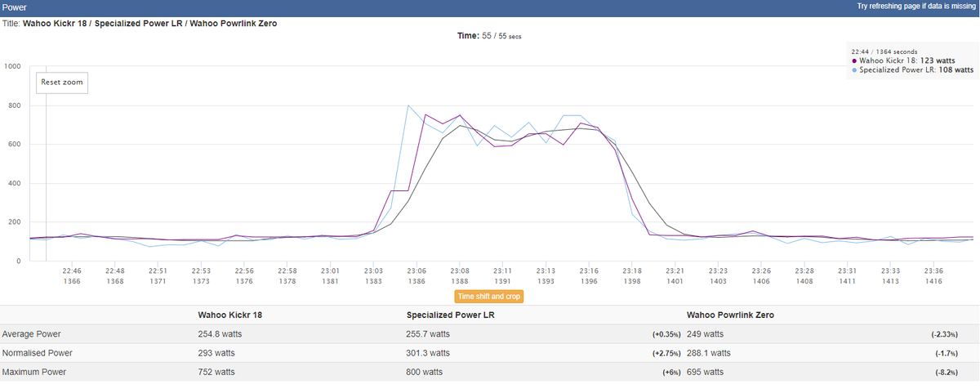Image resolution: width=980 pixels, height=389 pixels.
Task: Click the Time 55 / 55 secs label
Action: point(489,37)
